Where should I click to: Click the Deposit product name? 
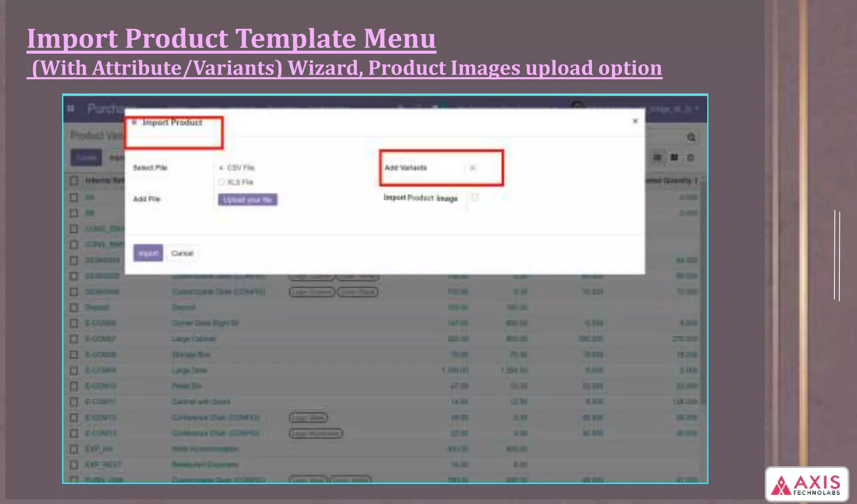pos(183,307)
